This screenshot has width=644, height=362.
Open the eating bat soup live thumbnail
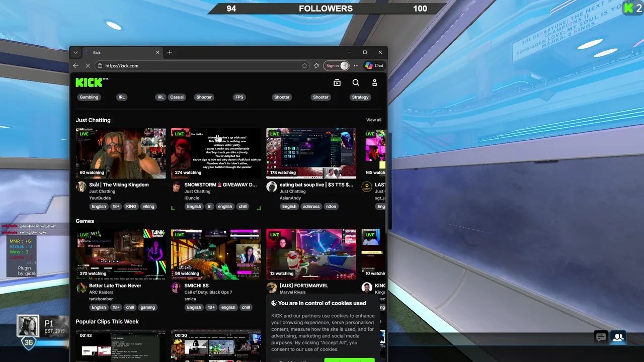(311, 153)
